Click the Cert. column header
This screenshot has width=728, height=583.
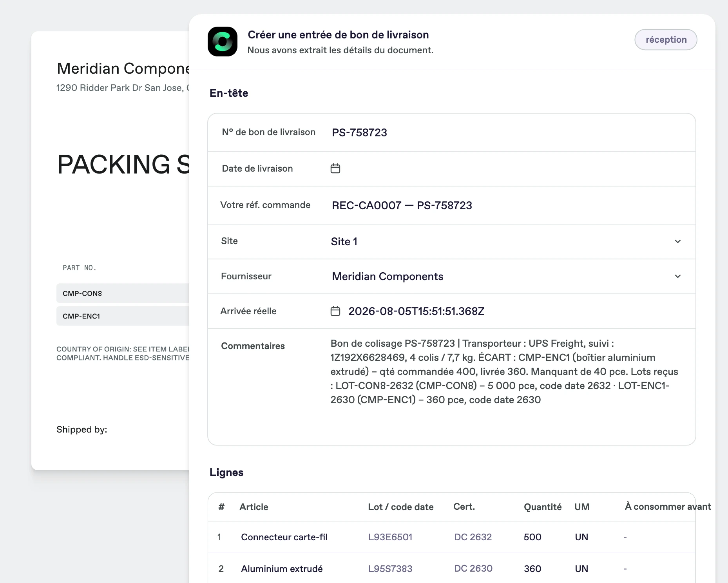click(x=464, y=507)
